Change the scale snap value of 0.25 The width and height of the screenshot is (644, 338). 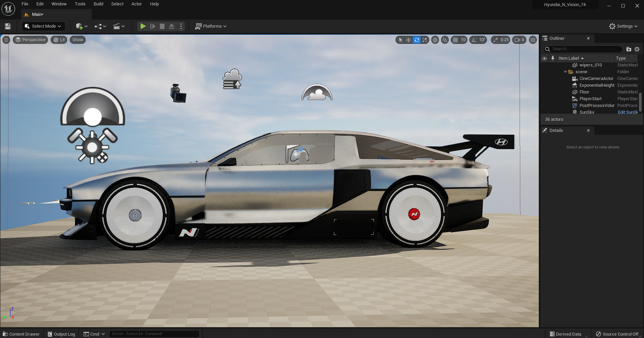pyautogui.click(x=505, y=40)
